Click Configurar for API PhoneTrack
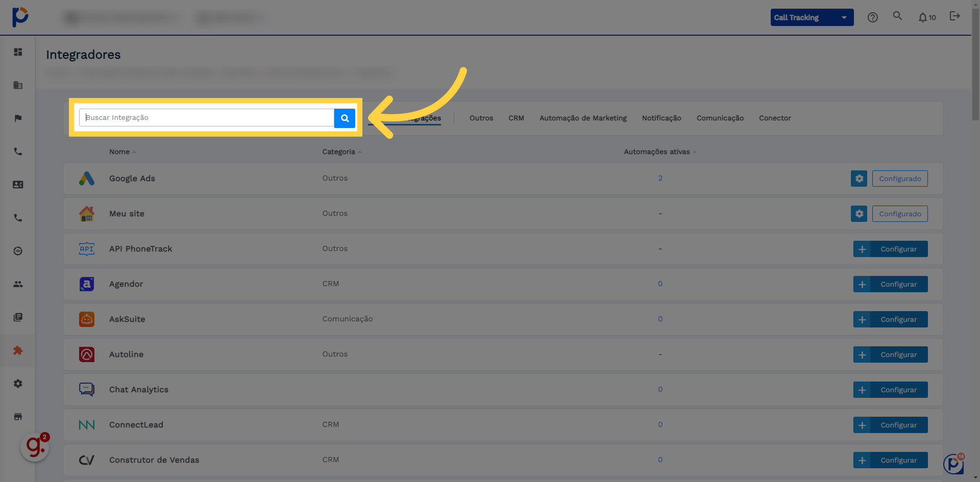The height and width of the screenshot is (482, 980). click(x=891, y=249)
